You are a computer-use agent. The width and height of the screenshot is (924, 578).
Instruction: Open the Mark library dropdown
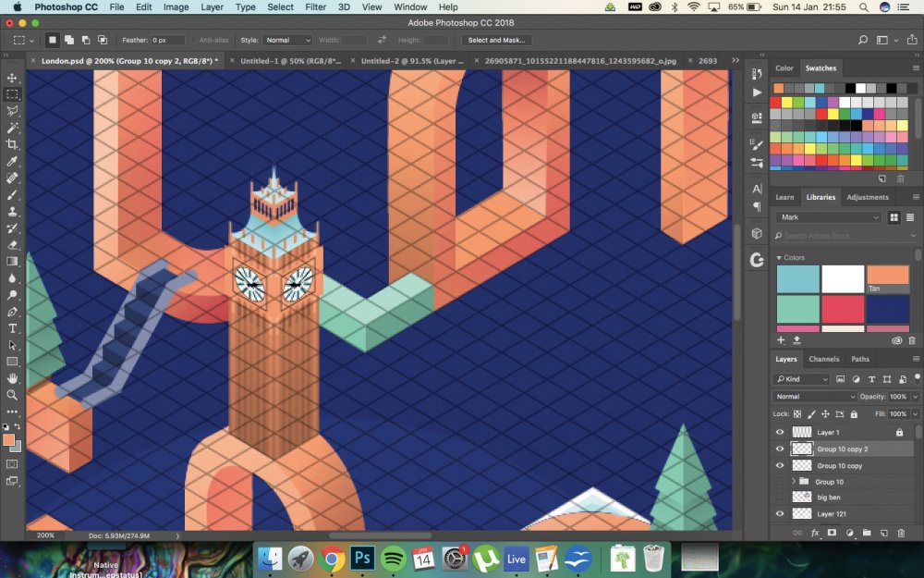click(829, 217)
